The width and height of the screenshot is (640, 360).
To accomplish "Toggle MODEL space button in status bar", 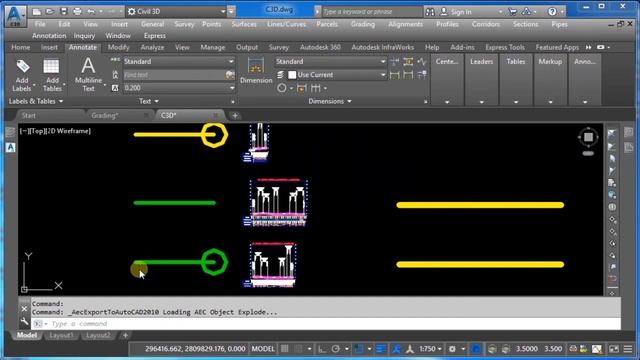I will (263, 349).
